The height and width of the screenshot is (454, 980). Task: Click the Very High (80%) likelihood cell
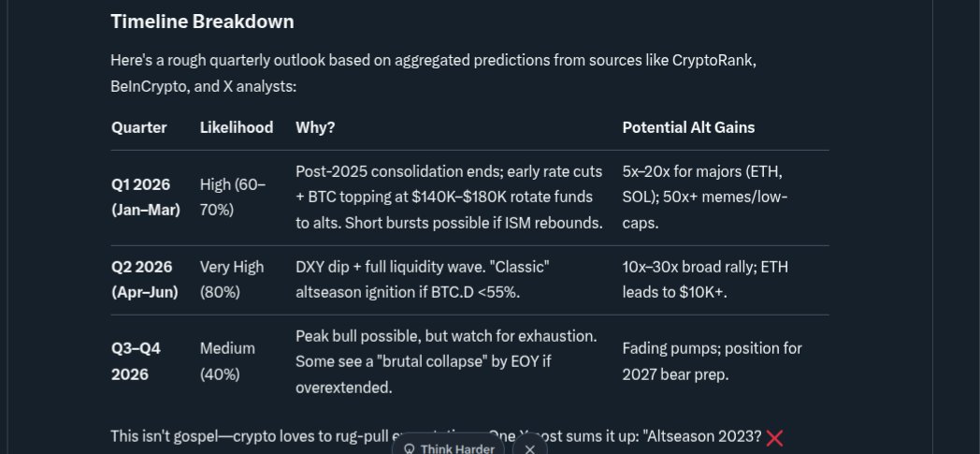[232, 280]
